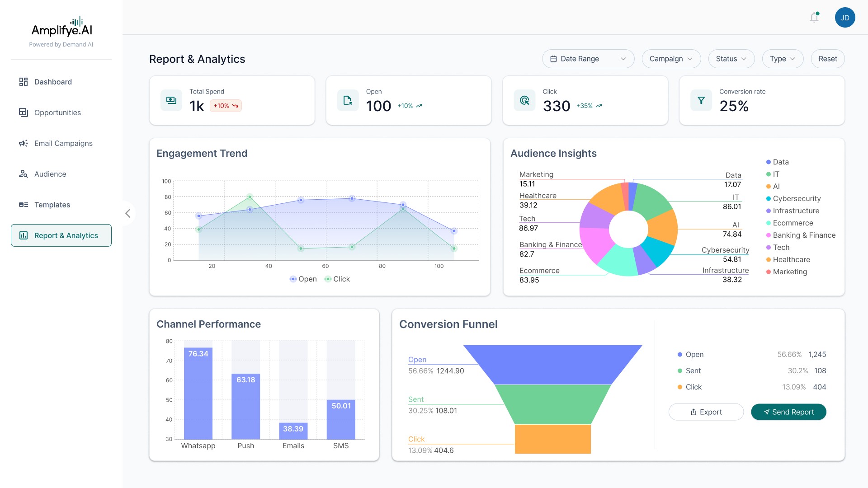Viewport: 868px width, 488px height.
Task: Go to Opportunities in the sidebar
Action: 57,113
